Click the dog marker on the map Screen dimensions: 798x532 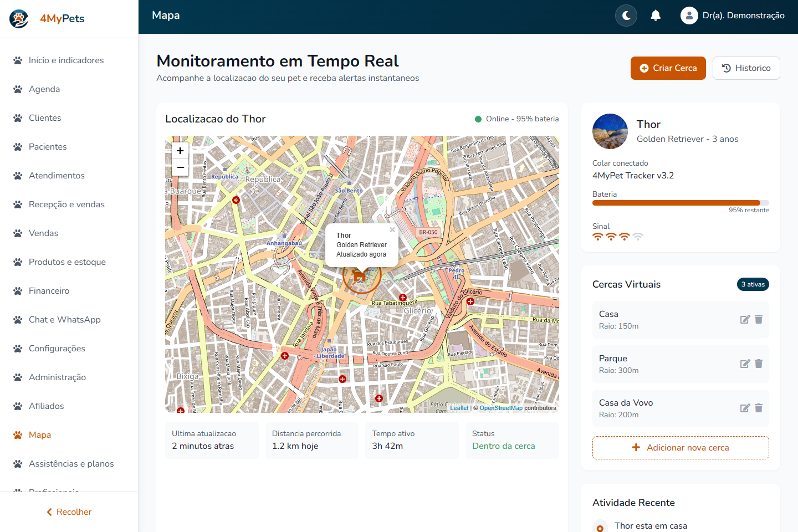[x=360, y=275]
